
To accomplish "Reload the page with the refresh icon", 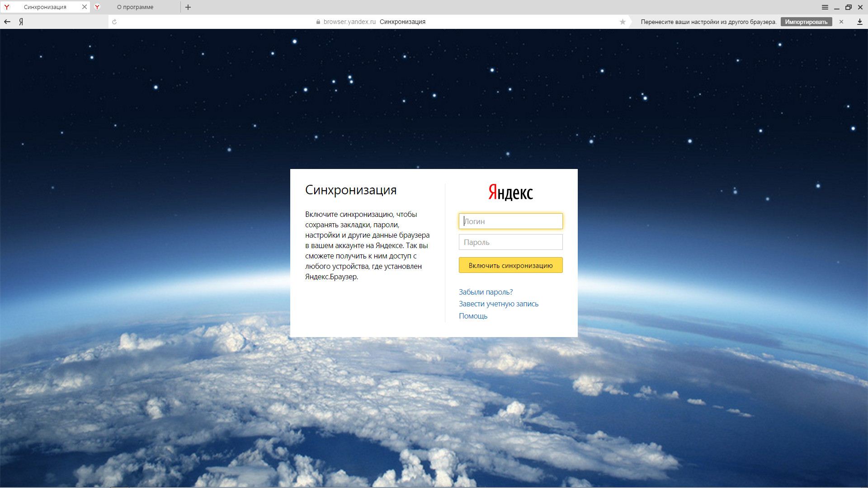I will point(114,22).
